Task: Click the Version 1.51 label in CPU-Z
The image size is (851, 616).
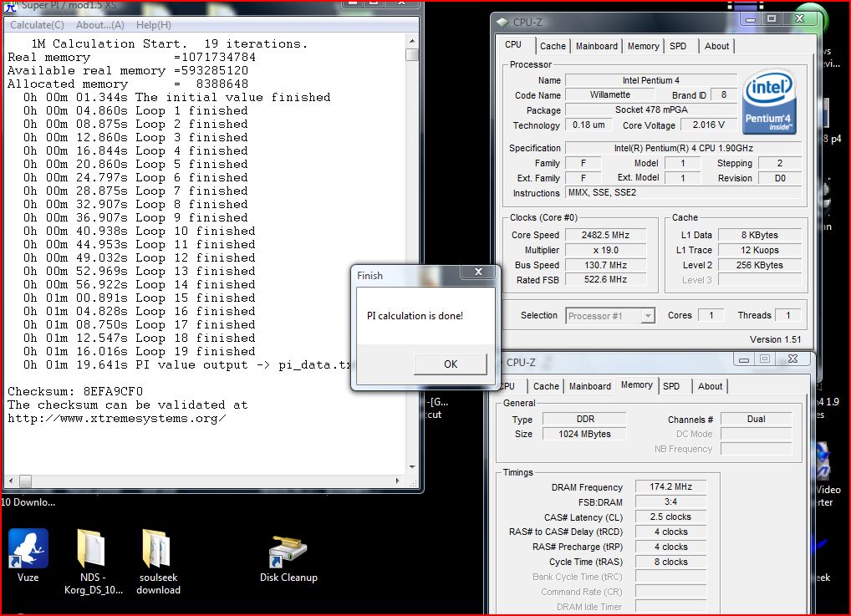Action: pos(775,339)
